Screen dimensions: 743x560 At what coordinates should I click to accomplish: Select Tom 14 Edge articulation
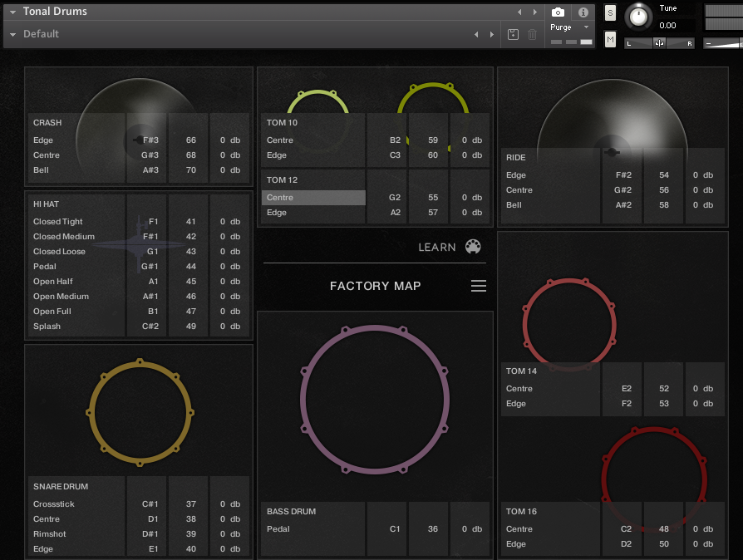[515, 404]
